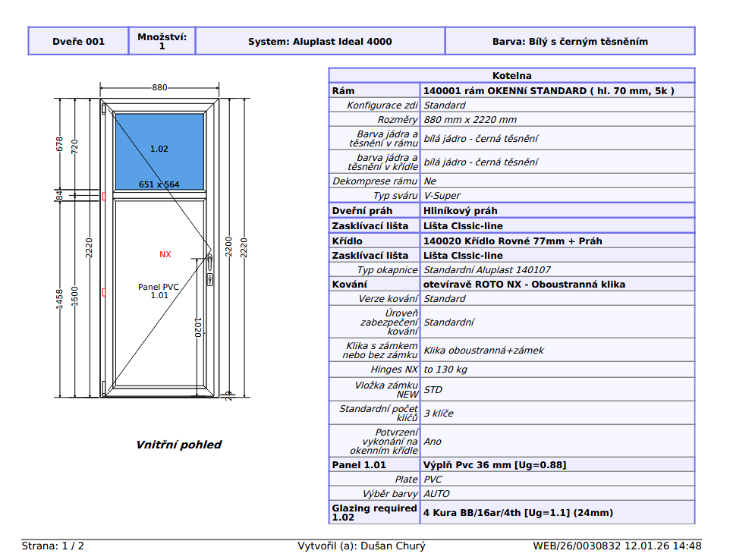Select the upper red hinge marker
The height and width of the screenshot is (560, 733).
pyautogui.click(x=103, y=197)
